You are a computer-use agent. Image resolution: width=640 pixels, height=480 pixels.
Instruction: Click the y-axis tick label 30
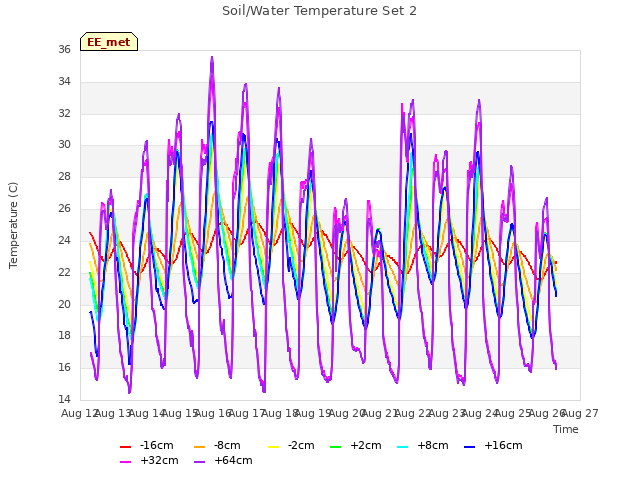click(x=64, y=144)
